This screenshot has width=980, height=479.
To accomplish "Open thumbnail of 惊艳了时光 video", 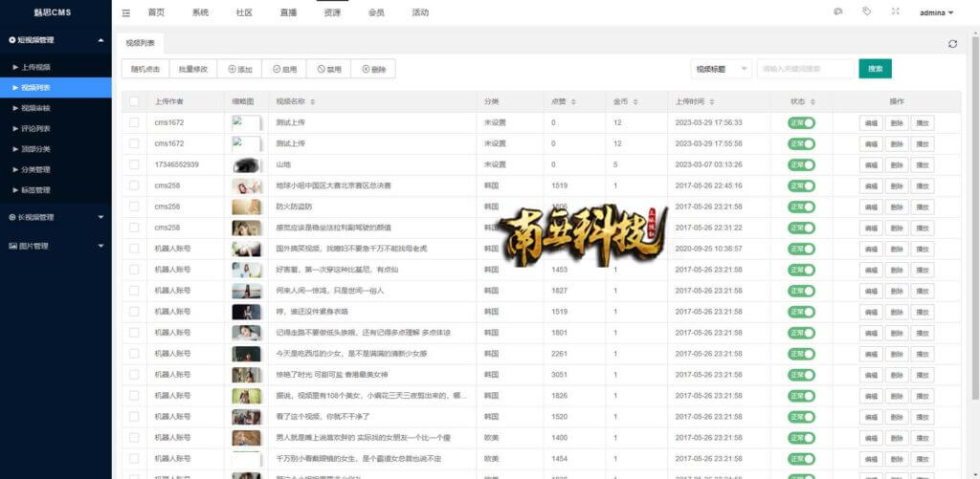I will (x=246, y=375).
